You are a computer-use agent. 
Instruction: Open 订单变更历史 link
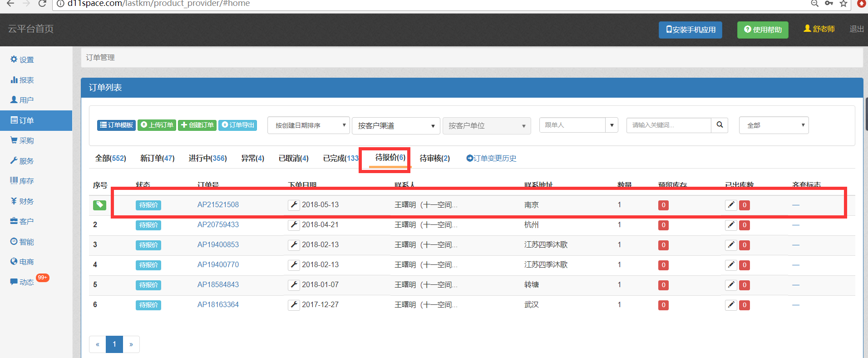click(491, 158)
